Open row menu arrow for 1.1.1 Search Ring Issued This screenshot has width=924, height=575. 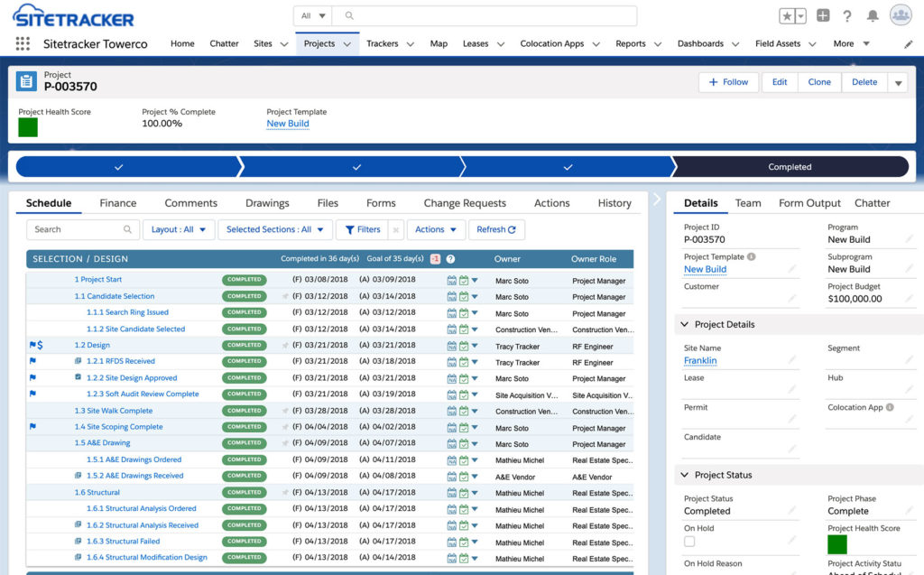(475, 313)
